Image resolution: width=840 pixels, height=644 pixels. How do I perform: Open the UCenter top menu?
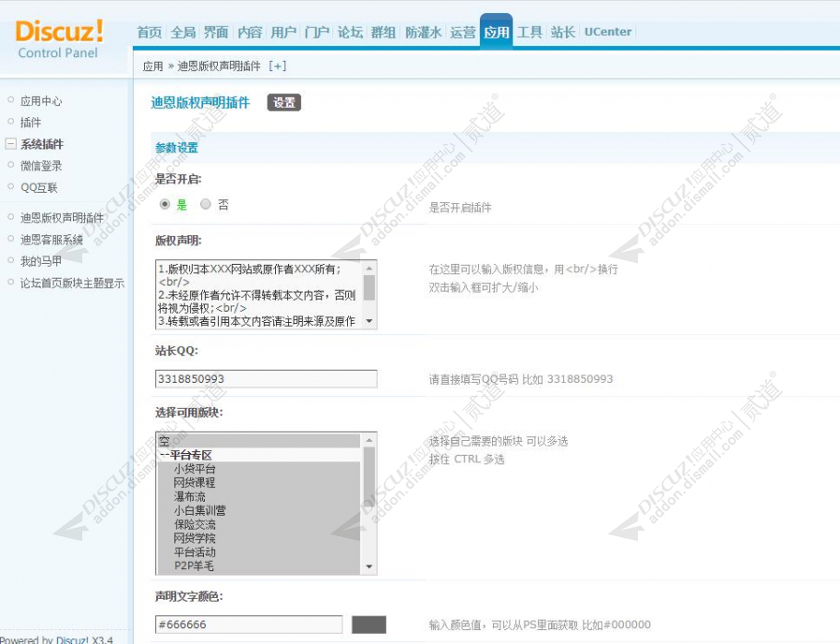607,32
